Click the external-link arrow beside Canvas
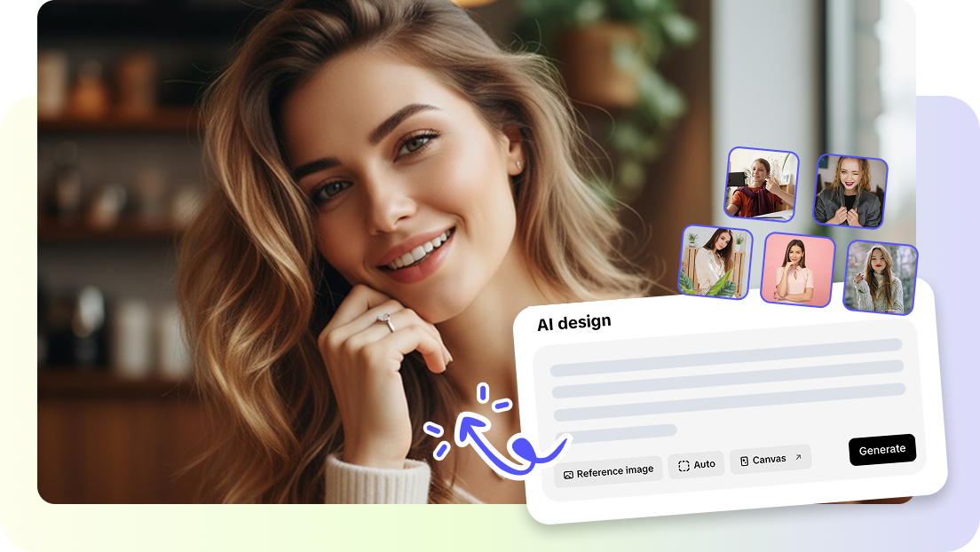 (798, 457)
